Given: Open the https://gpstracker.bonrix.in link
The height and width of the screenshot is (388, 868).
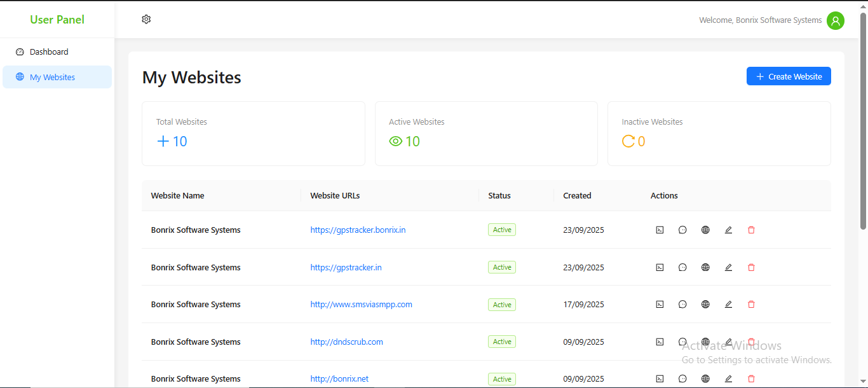Looking at the screenshot, I should click(358, 230).
